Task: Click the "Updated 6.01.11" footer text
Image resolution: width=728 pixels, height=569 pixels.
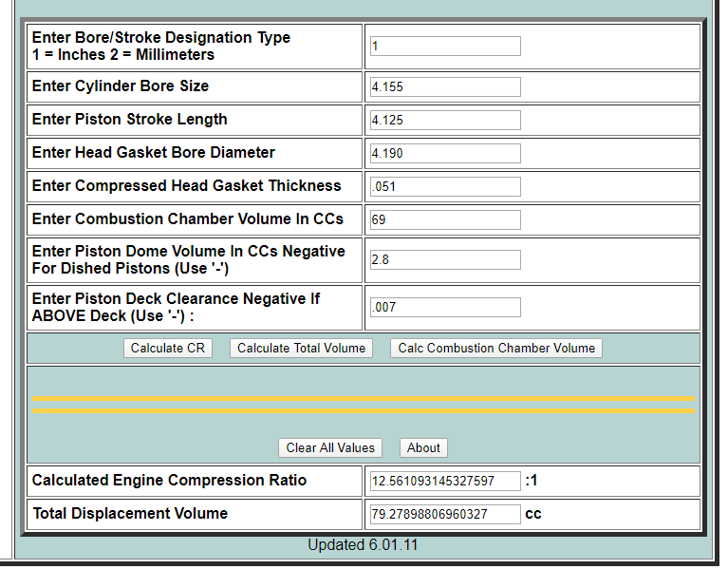Action: (363, 545)
